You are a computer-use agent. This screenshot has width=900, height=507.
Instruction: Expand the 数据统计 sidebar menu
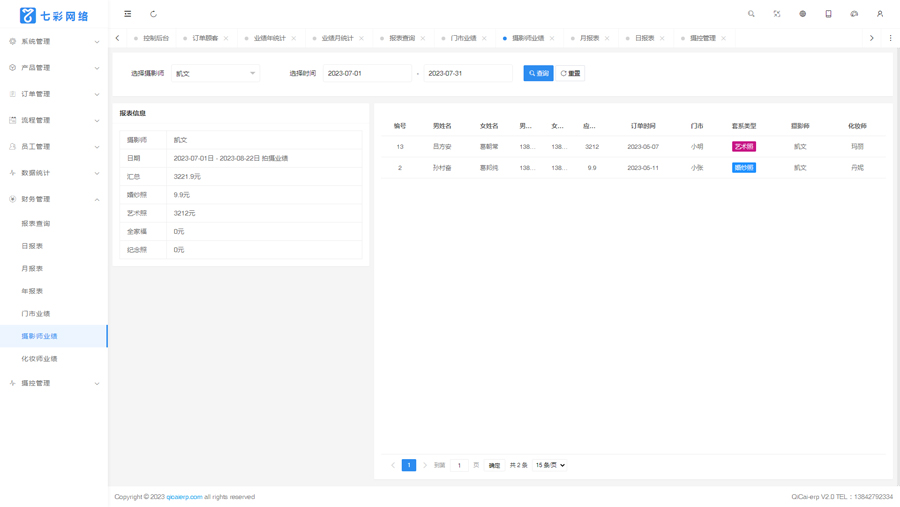coord(54,173)
